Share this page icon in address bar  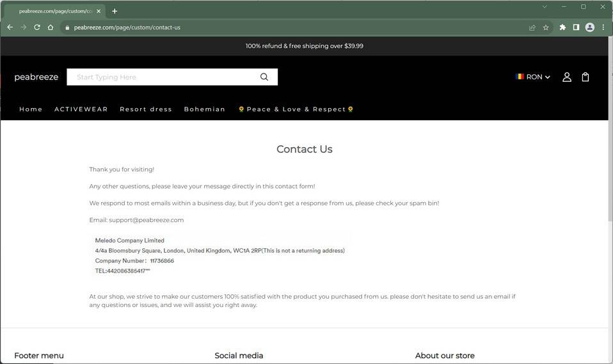click(x=532, y=28)
